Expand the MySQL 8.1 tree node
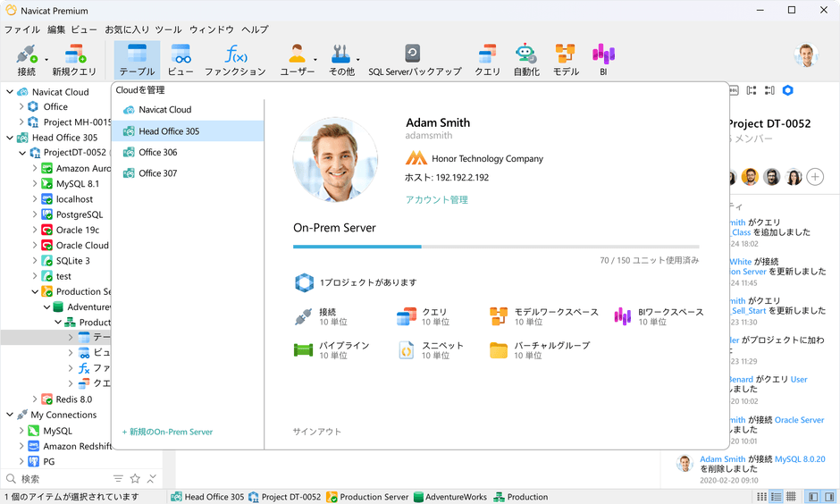Viewport: 840px width, 504px height. pos(35,183)
